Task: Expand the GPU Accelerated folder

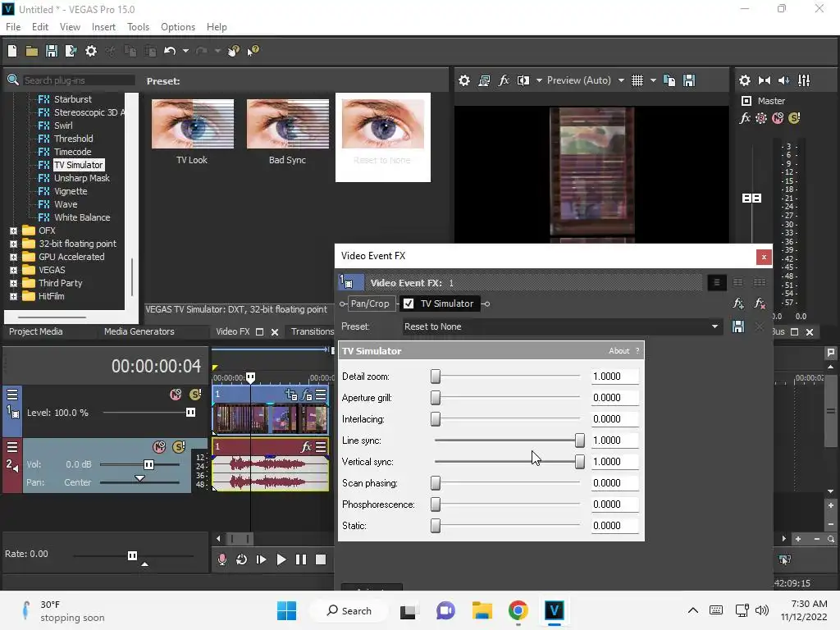Action: click(x=13, y=257)
